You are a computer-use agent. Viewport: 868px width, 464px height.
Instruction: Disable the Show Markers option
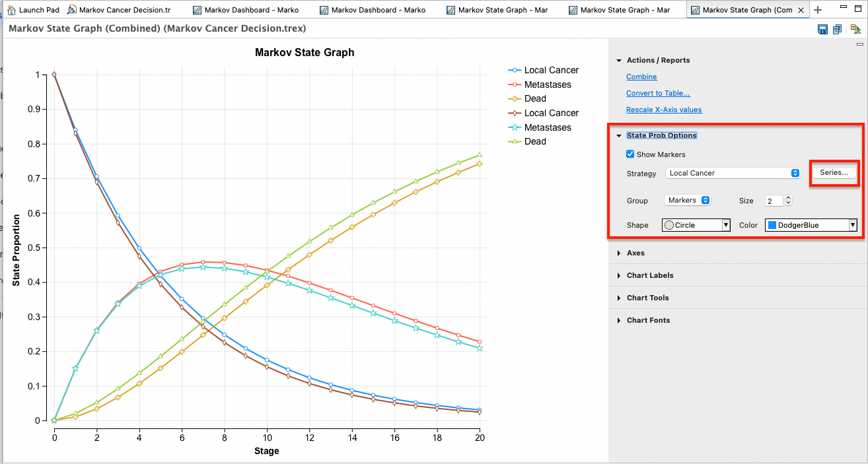tap(630, 154)
